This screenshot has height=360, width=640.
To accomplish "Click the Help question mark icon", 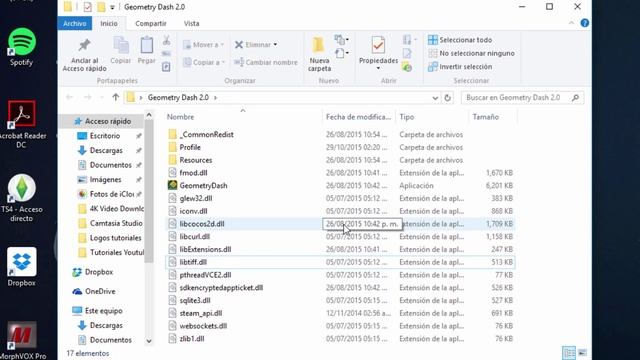I will click(x=584, y=23).
